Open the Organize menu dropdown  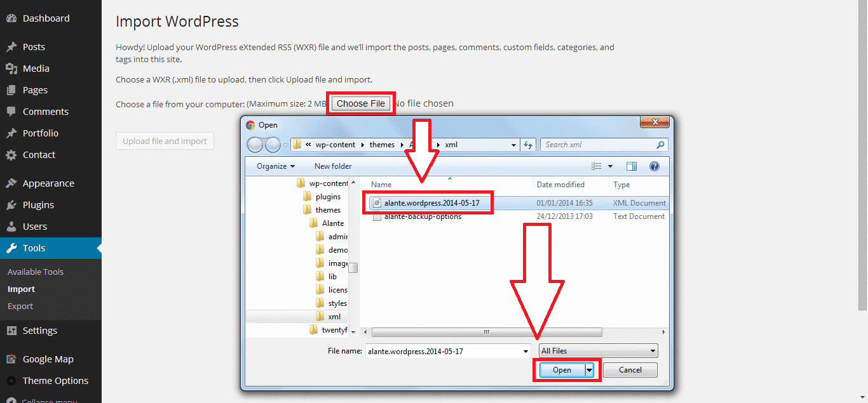[x=276, y=166]
